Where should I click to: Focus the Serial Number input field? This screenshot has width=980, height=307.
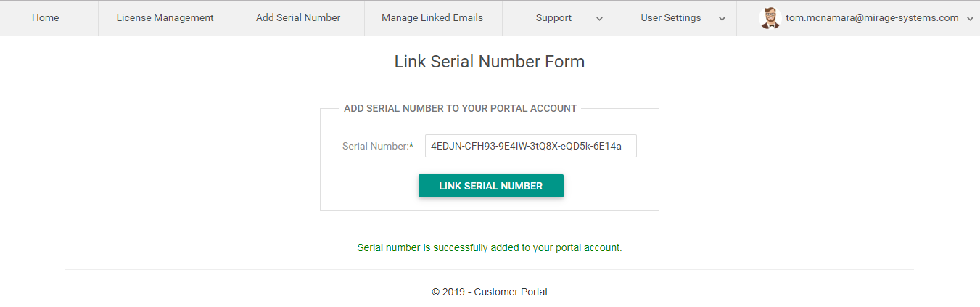click(530, 146)
